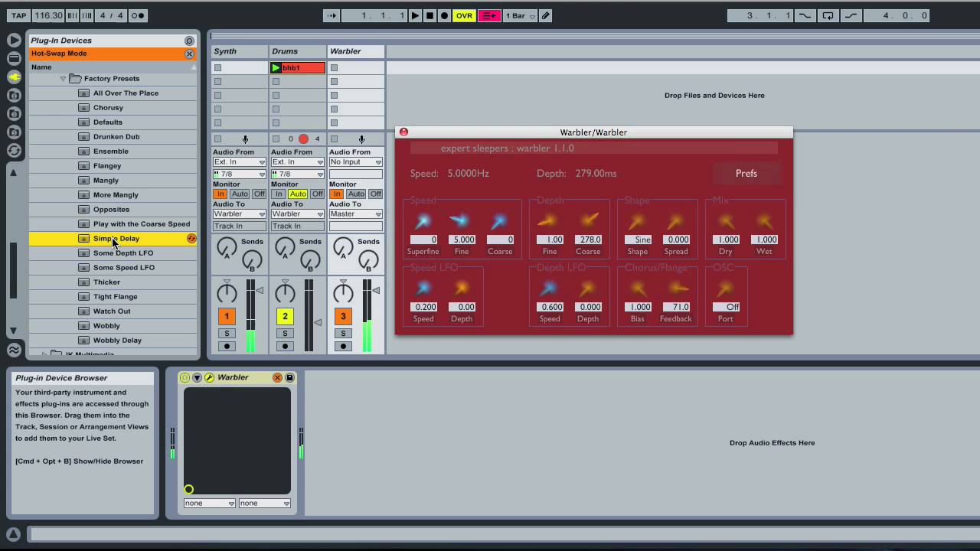Toggle the Warbler device activator
Viewport: 980px width, 551px height.
click(x=185, y=378)
